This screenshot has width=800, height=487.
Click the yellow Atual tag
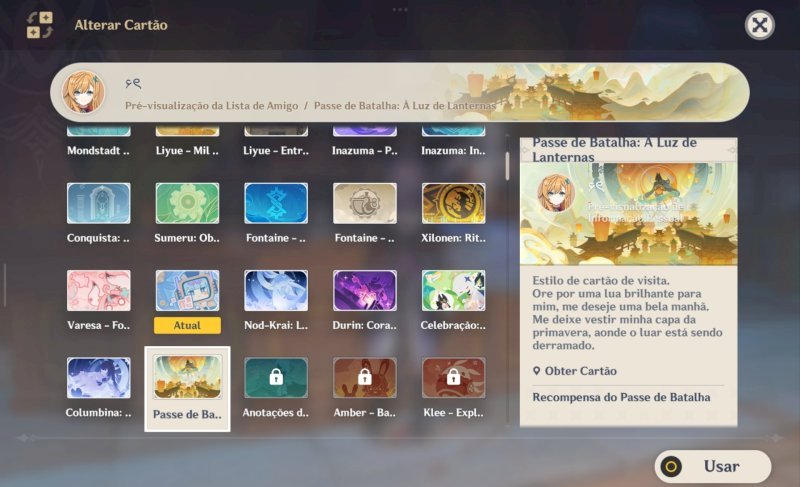(x=187, y=325)
